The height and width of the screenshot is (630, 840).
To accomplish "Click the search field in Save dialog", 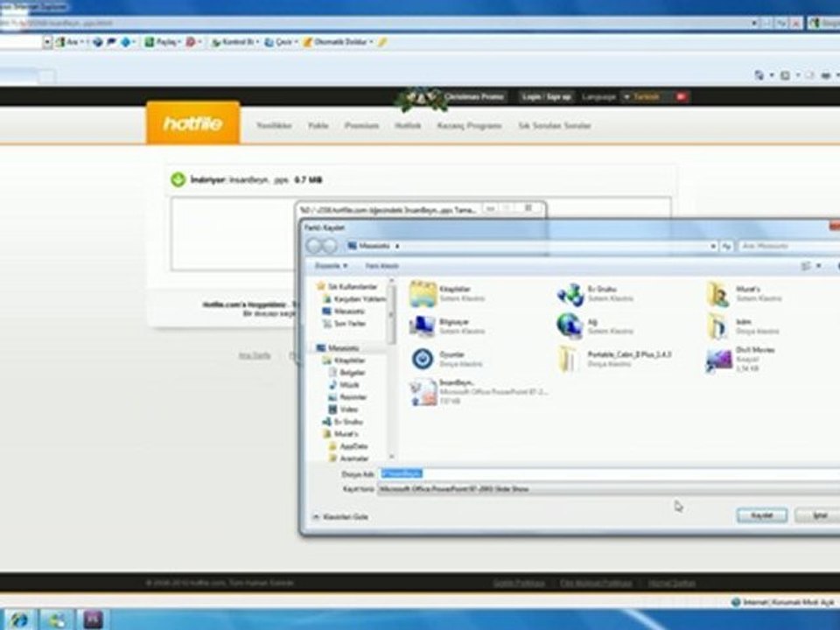I will 788,246.
